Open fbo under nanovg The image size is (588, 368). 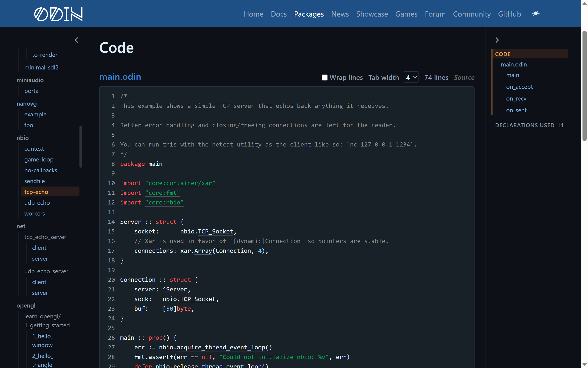click(x=29, y=125)
